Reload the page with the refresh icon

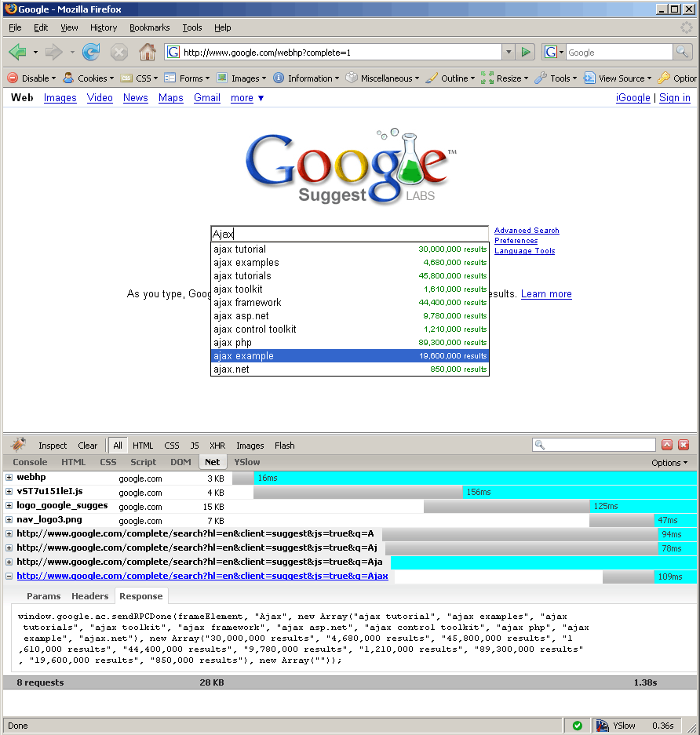click(91, 53)
